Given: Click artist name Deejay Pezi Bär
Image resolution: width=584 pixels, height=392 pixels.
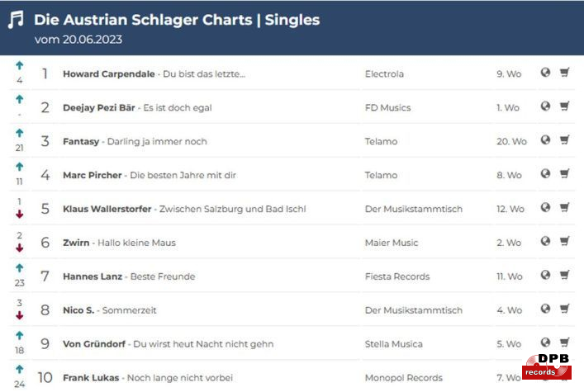Looking at the screenshot, I should [100, 108].
